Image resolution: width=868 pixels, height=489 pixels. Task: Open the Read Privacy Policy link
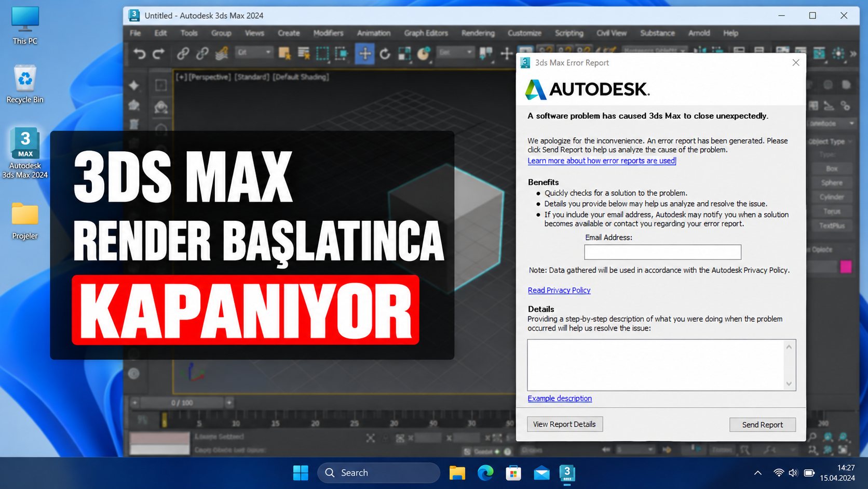tap(559, 290)
